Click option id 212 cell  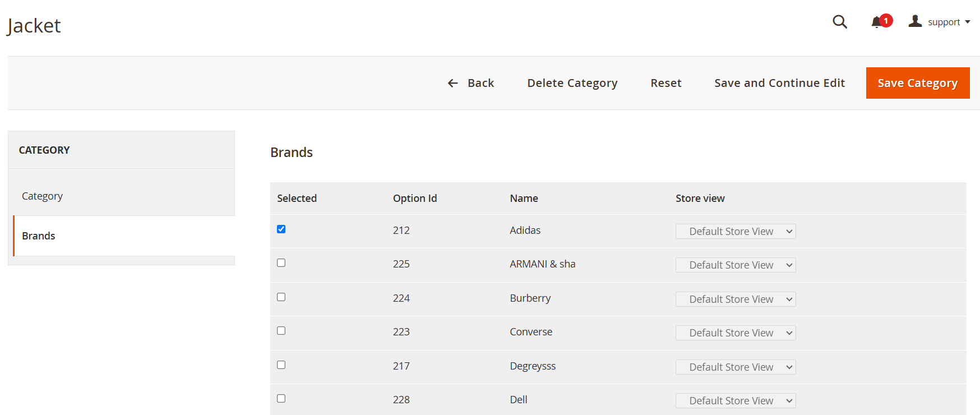pos(401,230)
